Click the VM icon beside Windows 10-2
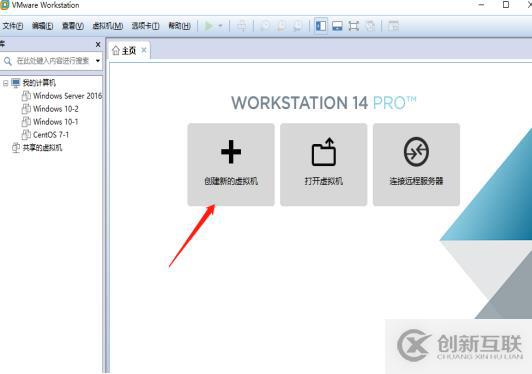Screen dimensions: 532x374 26,109
